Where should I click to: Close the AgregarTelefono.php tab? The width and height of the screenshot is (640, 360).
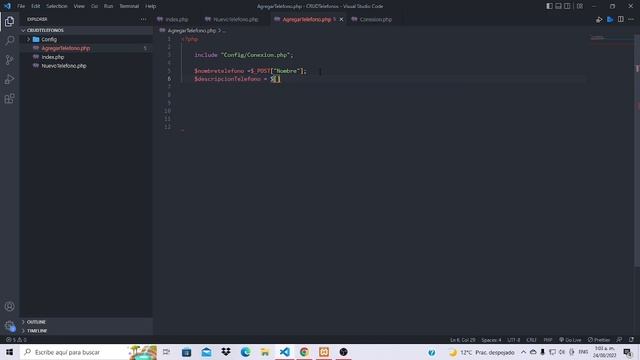[x=341, y=19]
